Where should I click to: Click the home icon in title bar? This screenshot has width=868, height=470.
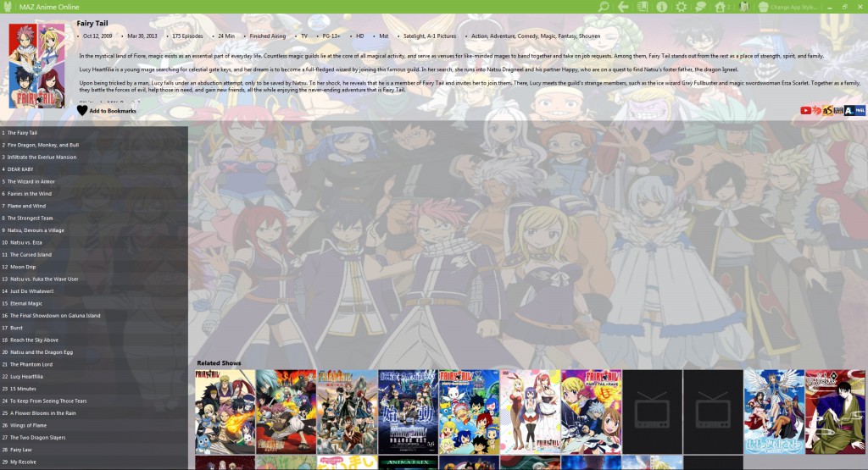pos(721,7)
